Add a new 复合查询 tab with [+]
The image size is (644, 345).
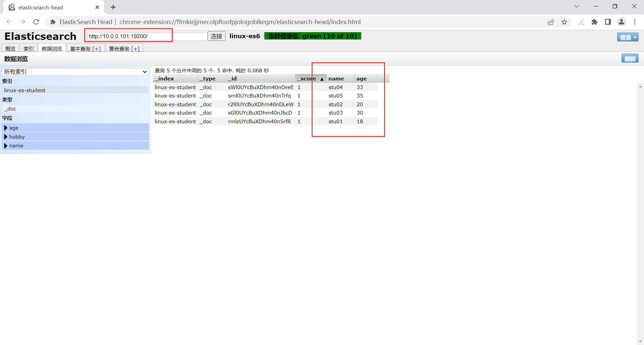pos(136,49)
